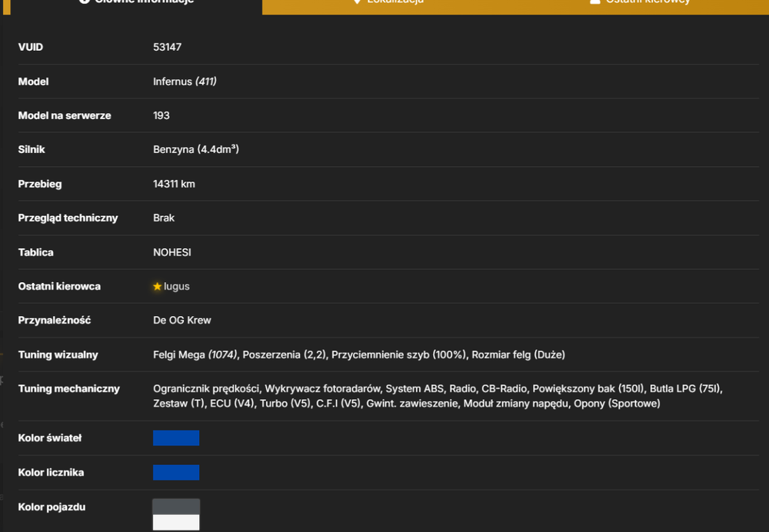This screenshot has height=532, width=769.
Task: Click ECU (V4) tuning entry
Action: [232, 404]
